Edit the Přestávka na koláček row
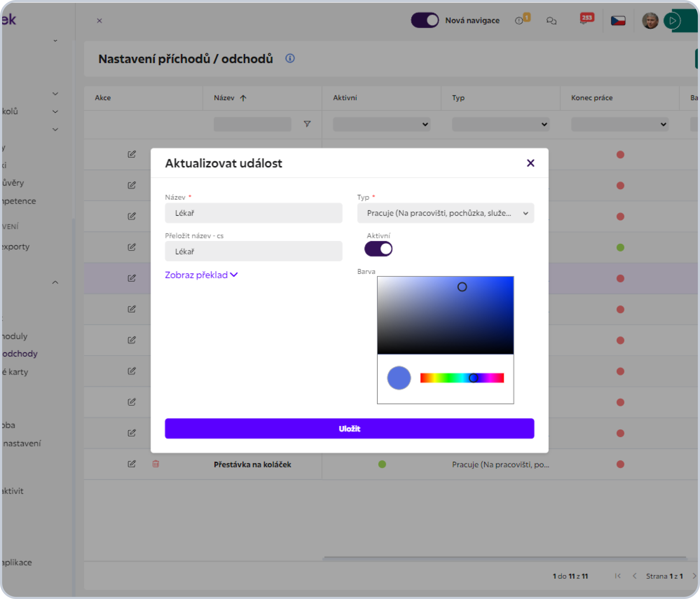 132,464
